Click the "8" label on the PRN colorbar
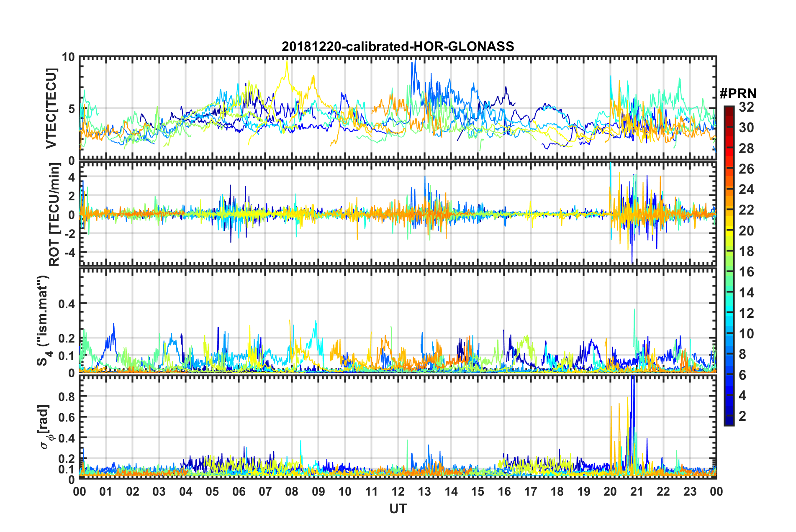The width and height of the screenshot is (796, 532). 742,354
